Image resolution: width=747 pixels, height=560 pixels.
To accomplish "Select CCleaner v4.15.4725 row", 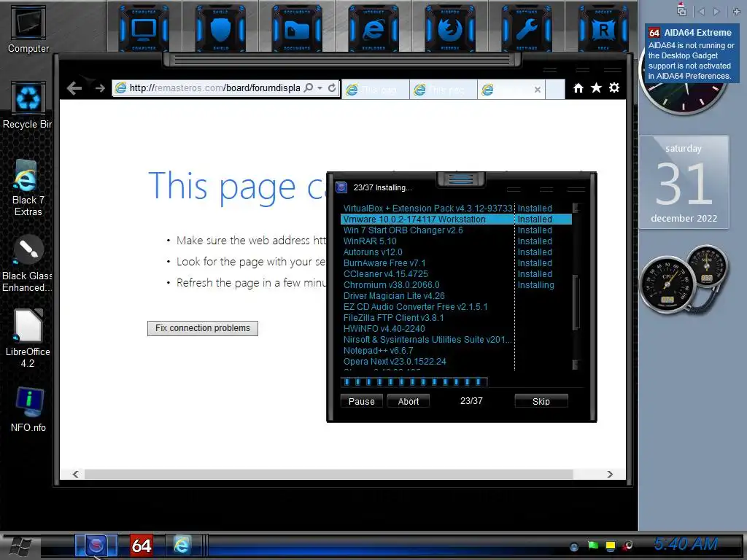I will [456, 274].
